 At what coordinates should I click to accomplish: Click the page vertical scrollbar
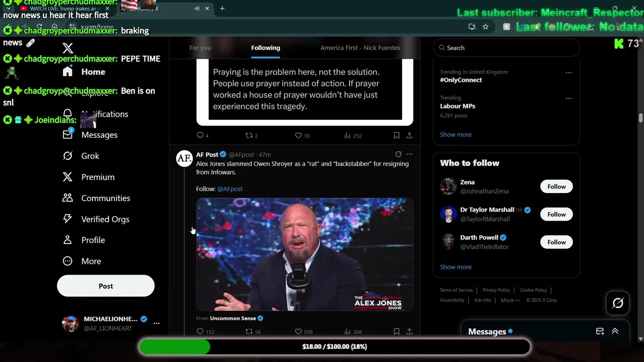(640, 118)
